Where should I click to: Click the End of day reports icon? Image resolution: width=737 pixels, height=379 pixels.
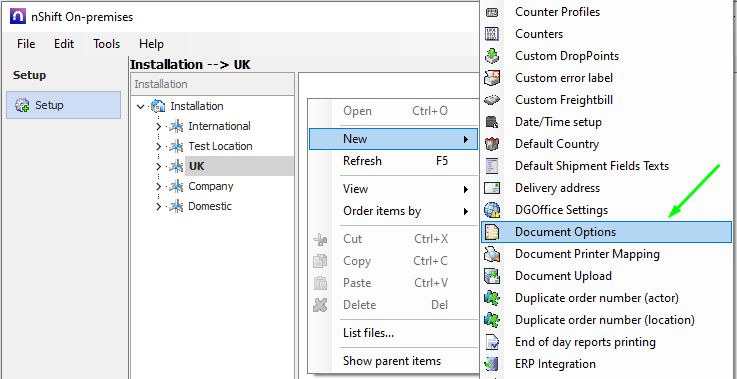[492, 342]
